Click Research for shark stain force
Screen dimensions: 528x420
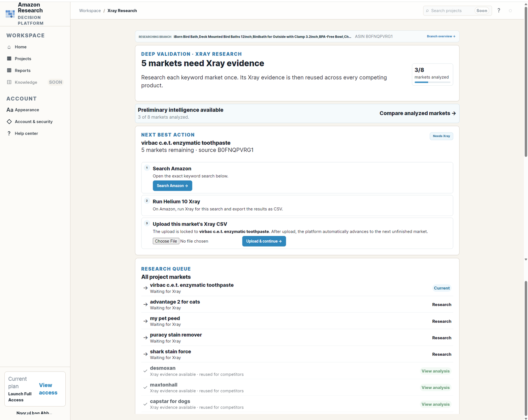(x=442, y=354)
